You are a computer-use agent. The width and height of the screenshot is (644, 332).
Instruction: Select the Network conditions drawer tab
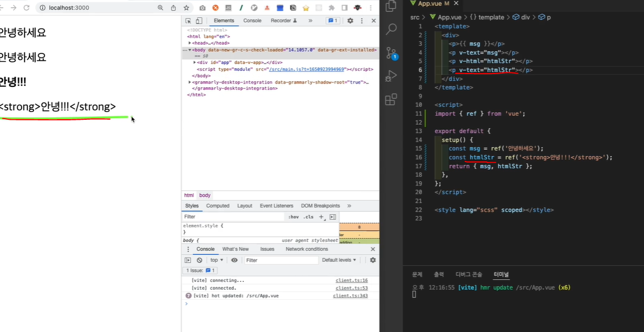pos(307,249)
